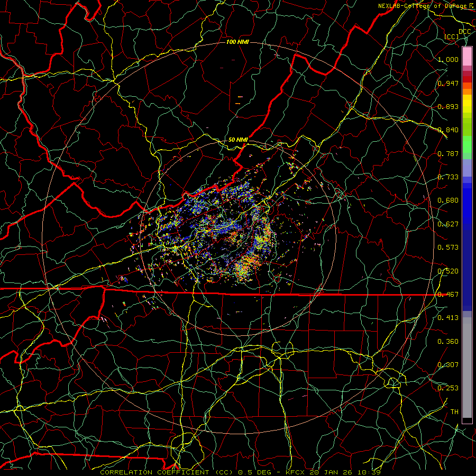The image size is (476, 476).
Task: Click the DCC product label
Action: tap(464, 32)
